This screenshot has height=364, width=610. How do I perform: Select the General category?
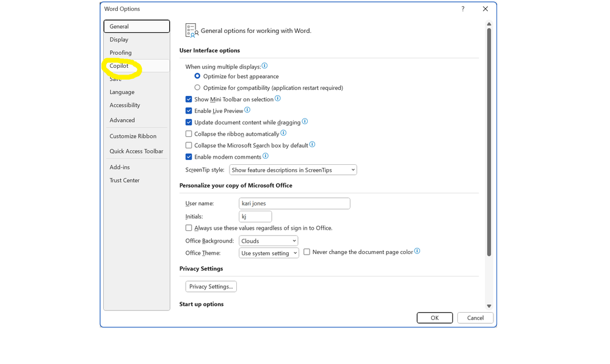137,26
